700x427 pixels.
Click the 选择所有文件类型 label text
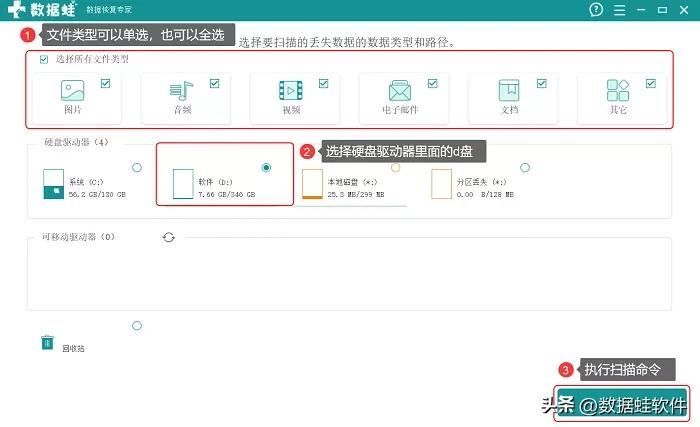click(x=92, y=59)
